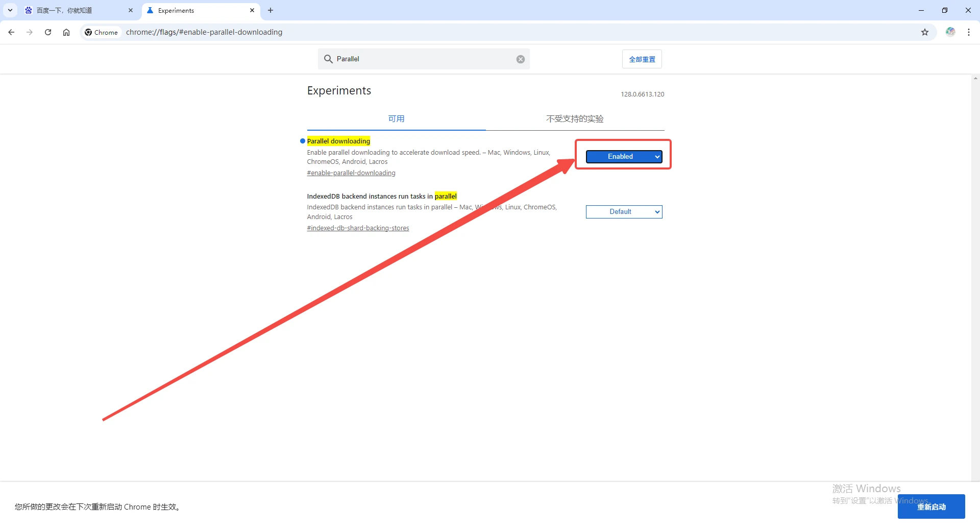Image resolution: width=980 pixels, height=531 pixels.
Task: Switch to the 可用 tab
Action: coord(396,119)
